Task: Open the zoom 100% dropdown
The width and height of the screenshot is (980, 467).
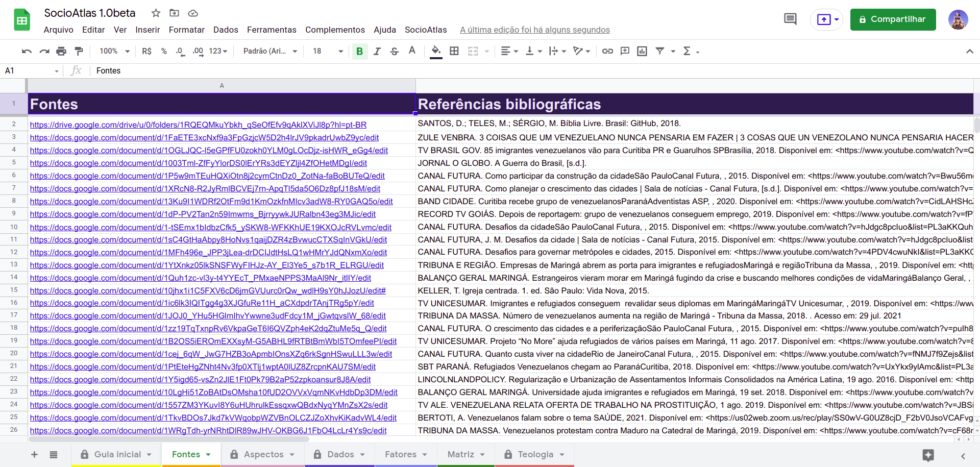Action: coord(115,51)
